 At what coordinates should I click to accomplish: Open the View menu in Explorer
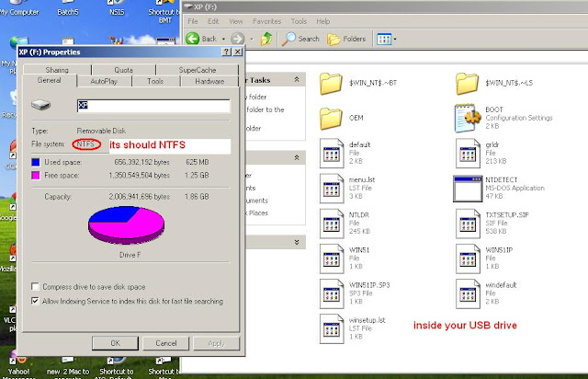(x=236, y=21)
